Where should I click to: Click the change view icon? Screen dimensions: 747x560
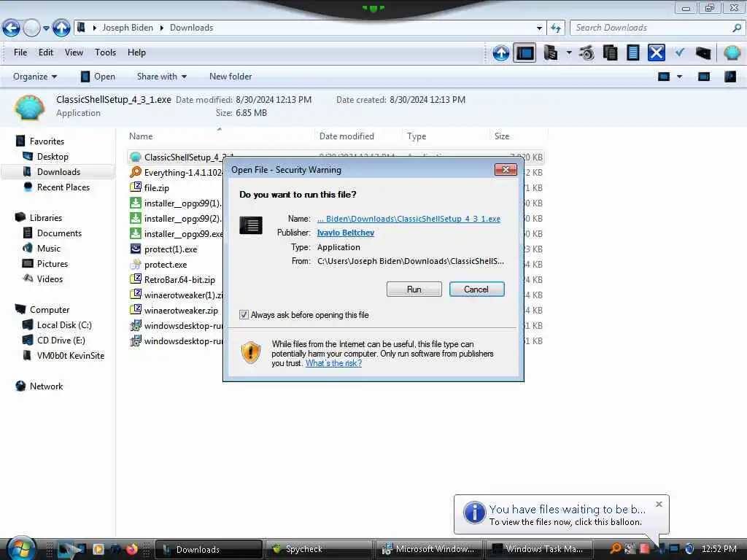click(664, 77)
